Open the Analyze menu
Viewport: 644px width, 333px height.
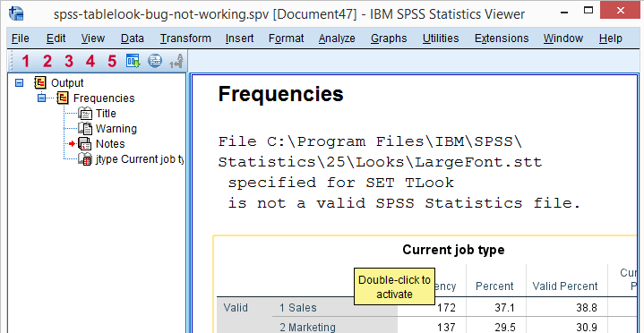(x=337, y=38)
